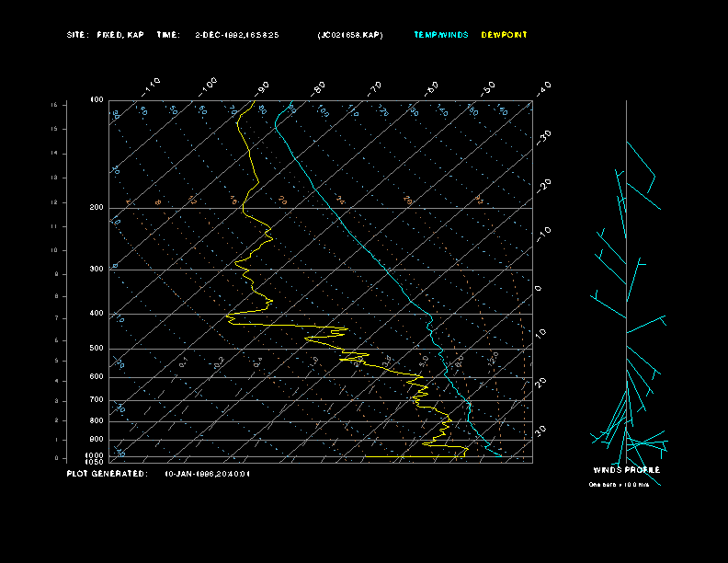The image size is (728, 563).
Task: Click the 'TIME:' header label
Action: click(x=168, y=35)
